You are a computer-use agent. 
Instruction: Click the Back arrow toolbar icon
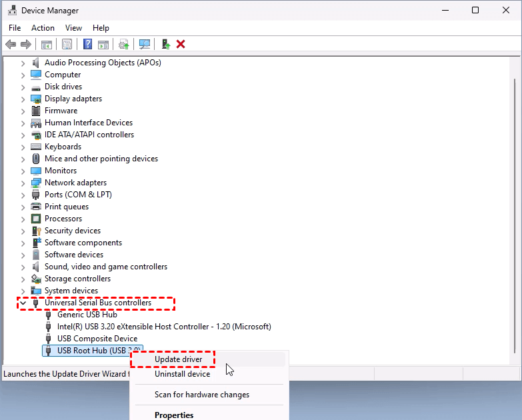click(x=11, y=44)
